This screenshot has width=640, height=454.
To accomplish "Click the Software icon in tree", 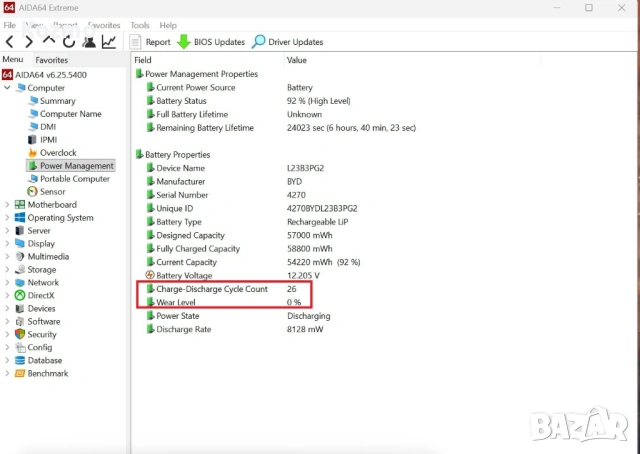I will [x=20, y=321].
